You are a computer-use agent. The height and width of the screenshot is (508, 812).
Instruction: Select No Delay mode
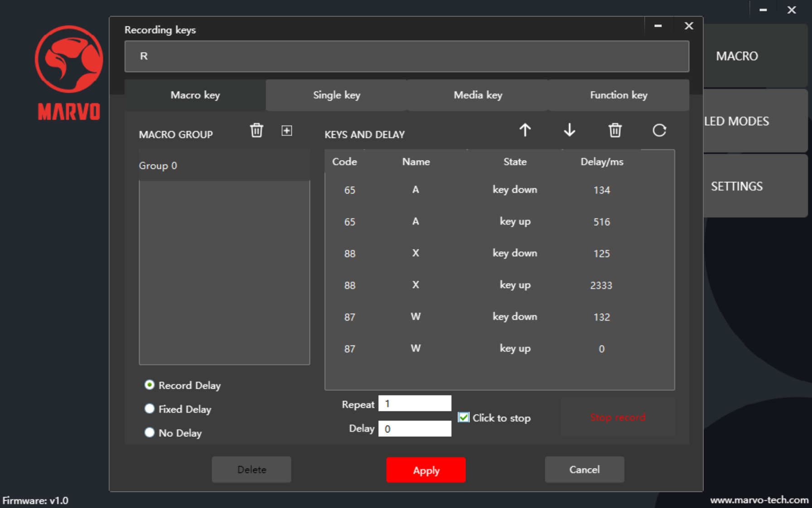point(150,432)
